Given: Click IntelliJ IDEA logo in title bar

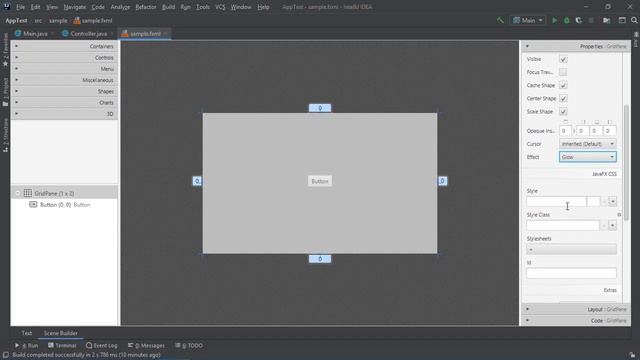Looking at the screenshot, I should pos(6,7).
